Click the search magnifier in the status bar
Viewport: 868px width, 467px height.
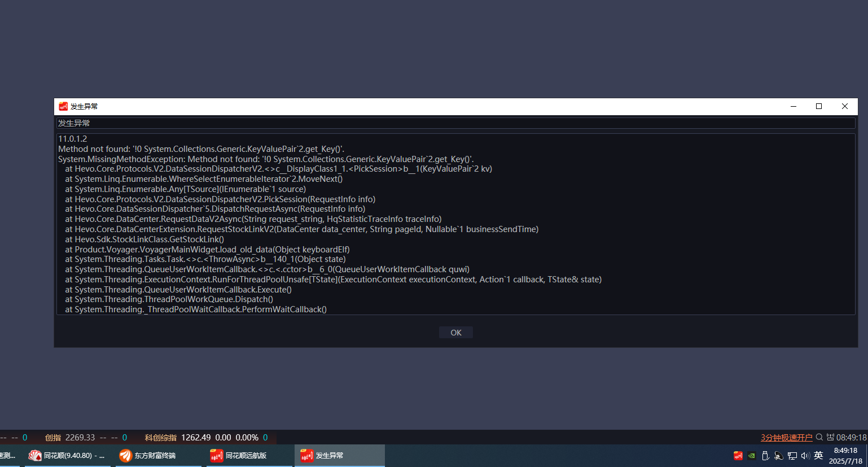(819, 437)
